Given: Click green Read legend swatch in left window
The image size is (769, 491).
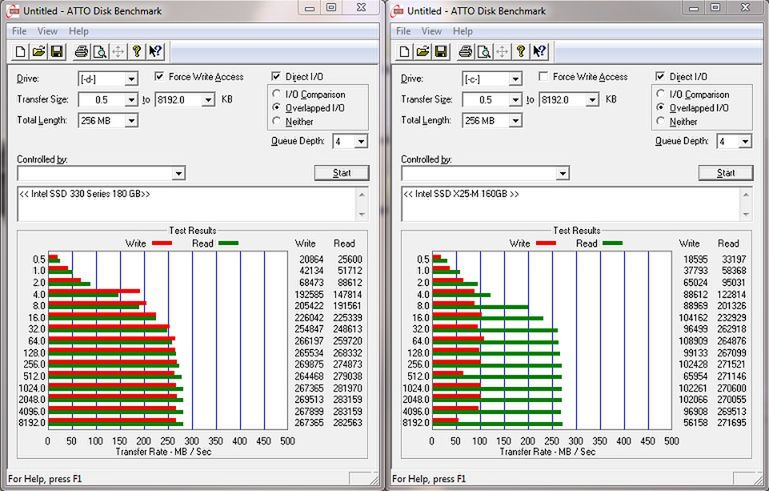Looking at the screenshot, I should (228, 243).
